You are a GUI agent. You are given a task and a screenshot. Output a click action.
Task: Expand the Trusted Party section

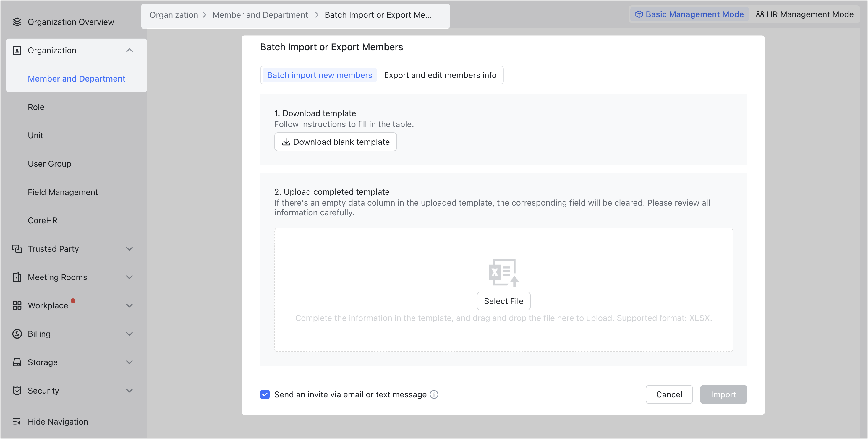coord(130,248)
